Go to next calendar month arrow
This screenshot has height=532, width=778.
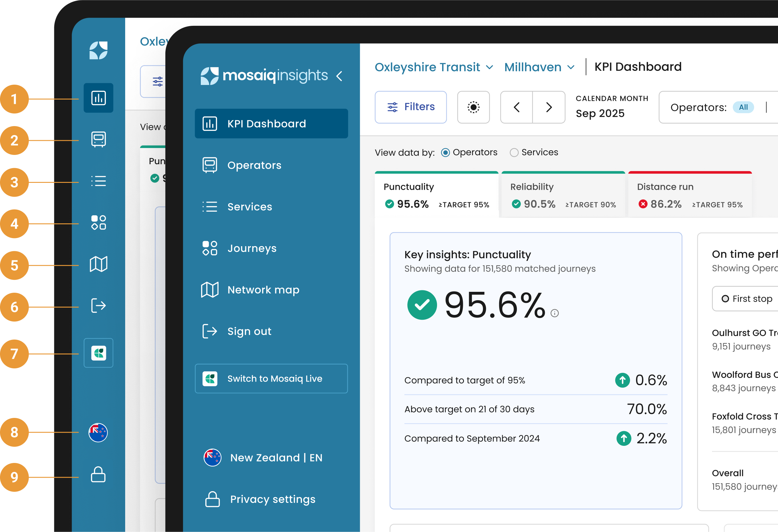pyautogui.click(x=549, y=107)
